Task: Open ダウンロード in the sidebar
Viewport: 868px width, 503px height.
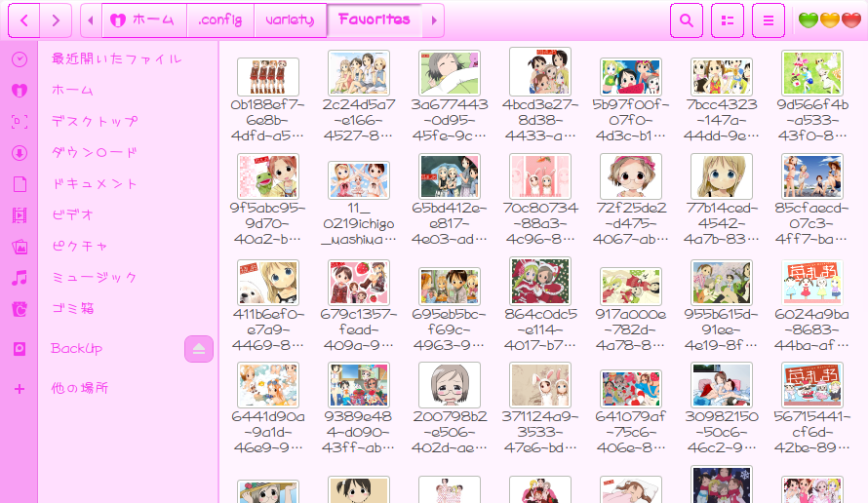Action: pos(95,153)
